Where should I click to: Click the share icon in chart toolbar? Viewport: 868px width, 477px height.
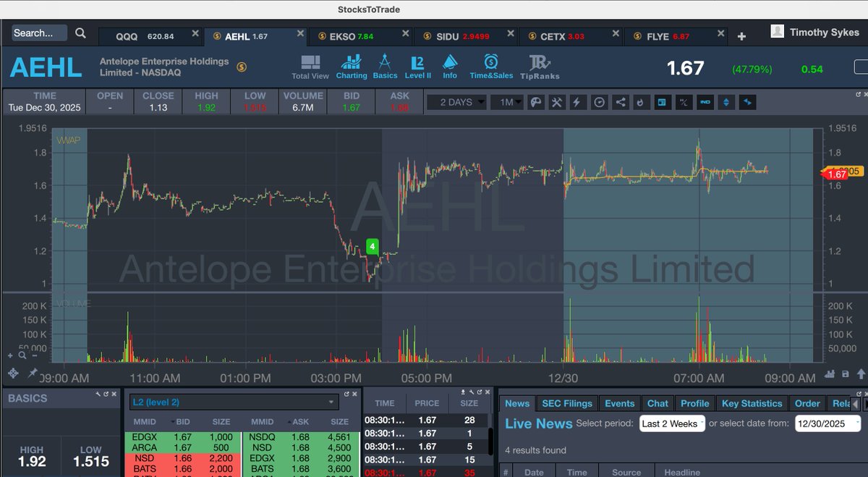[619, 102]
